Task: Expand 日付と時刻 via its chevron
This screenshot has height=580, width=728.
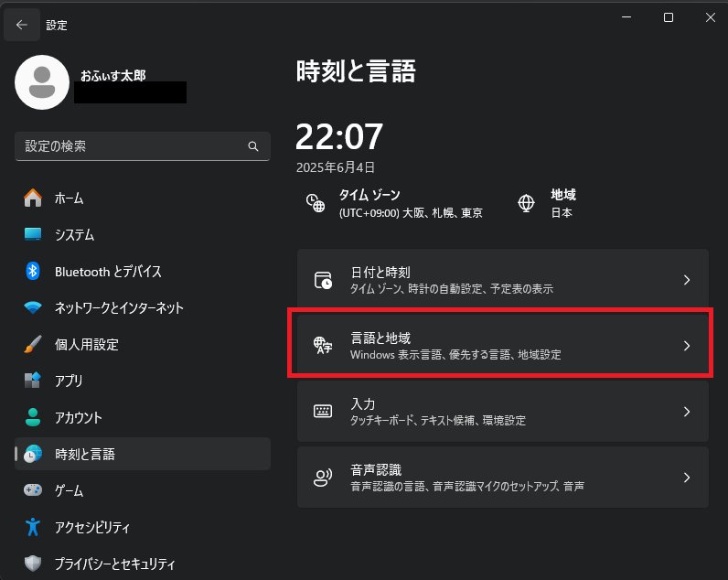Action: click(x=687, y=280)
